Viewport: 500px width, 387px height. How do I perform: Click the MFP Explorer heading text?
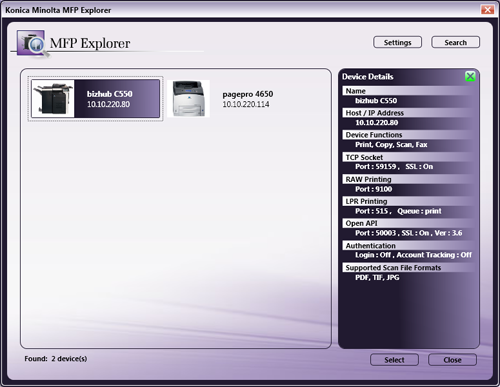click(90, 43)
